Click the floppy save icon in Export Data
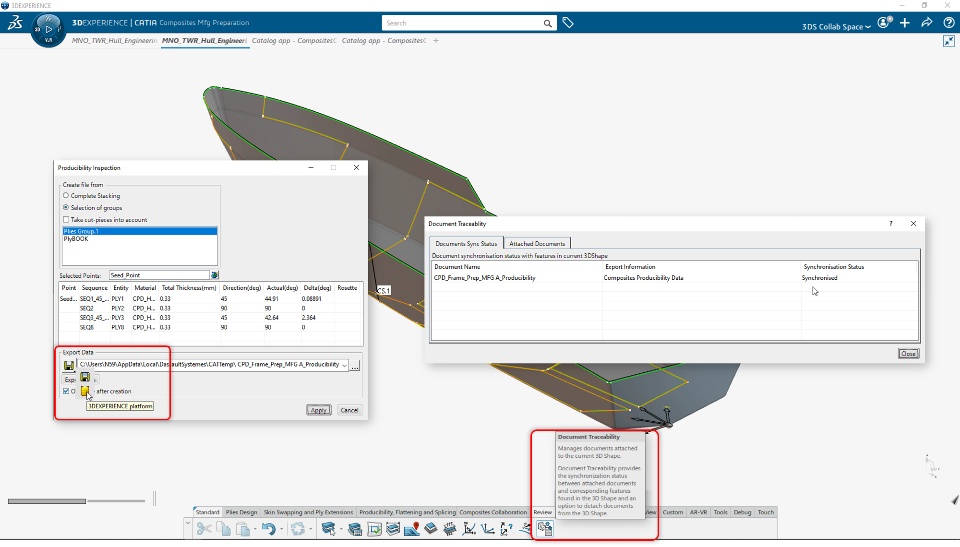 [69, 366]
